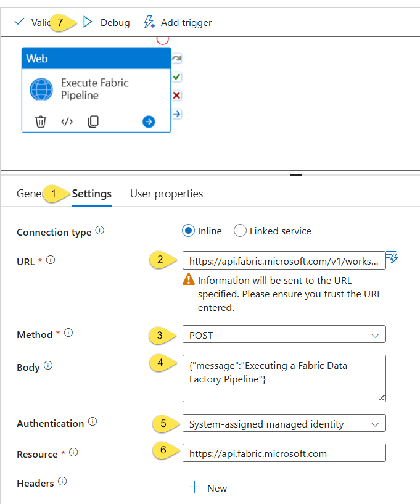420x504 pixels.
Task: Click the Web activity globe icon
Action: (x=41, y=89)
